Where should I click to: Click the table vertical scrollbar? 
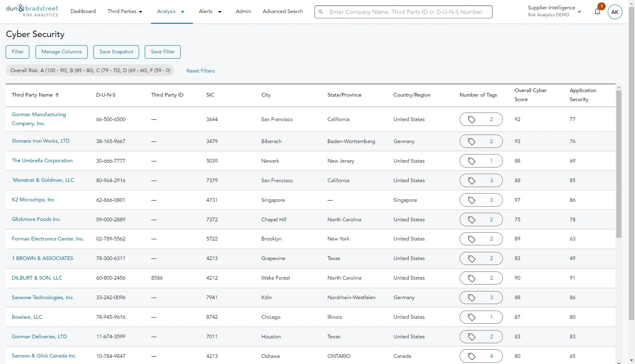coord(619,163)
